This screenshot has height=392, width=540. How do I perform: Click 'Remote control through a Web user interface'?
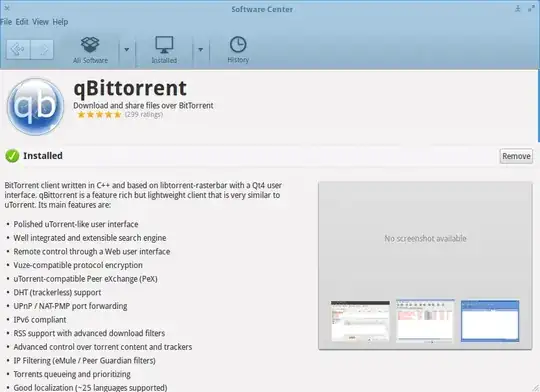click(x=92, y=251)
